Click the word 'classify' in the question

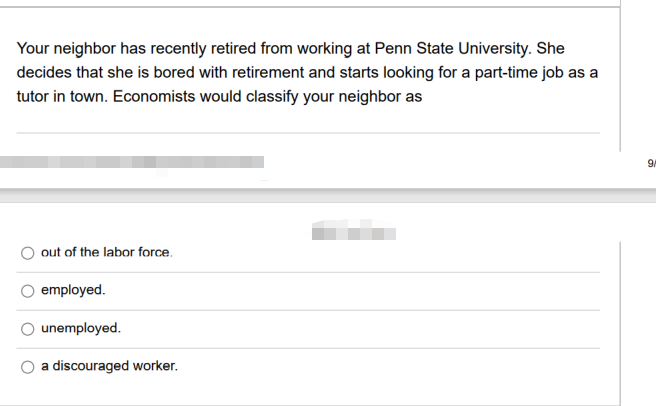(x=272, y=98)
